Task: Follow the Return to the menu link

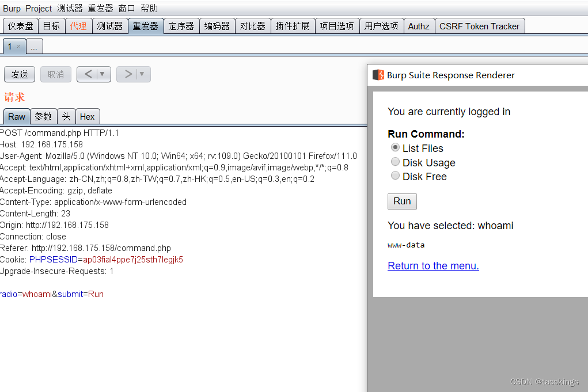Action: point(433,266)
